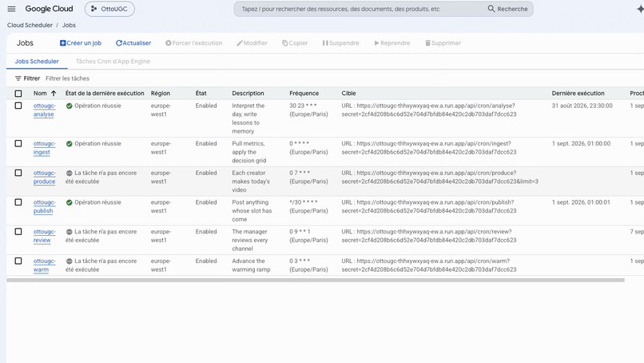Click not-run status icon for ottougc-produce

69,173
